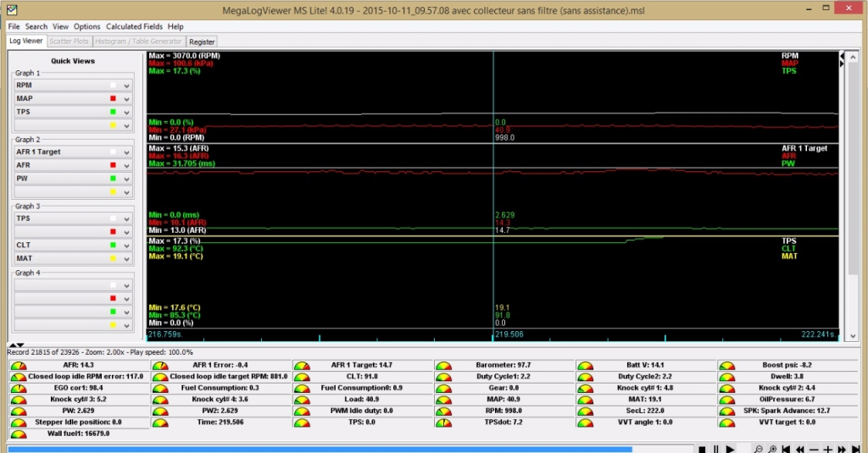Image resolution: width=868 pixels, height=453 pixels.
Task: Click the 216.759s start time label
Action: tap(165, 334)
